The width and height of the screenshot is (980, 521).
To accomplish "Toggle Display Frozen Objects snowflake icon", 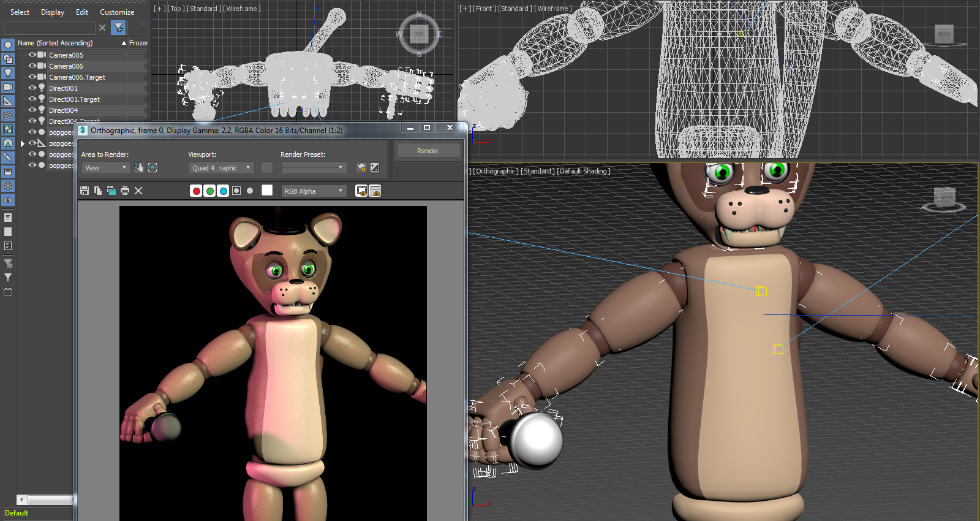I will pos(8,186).
